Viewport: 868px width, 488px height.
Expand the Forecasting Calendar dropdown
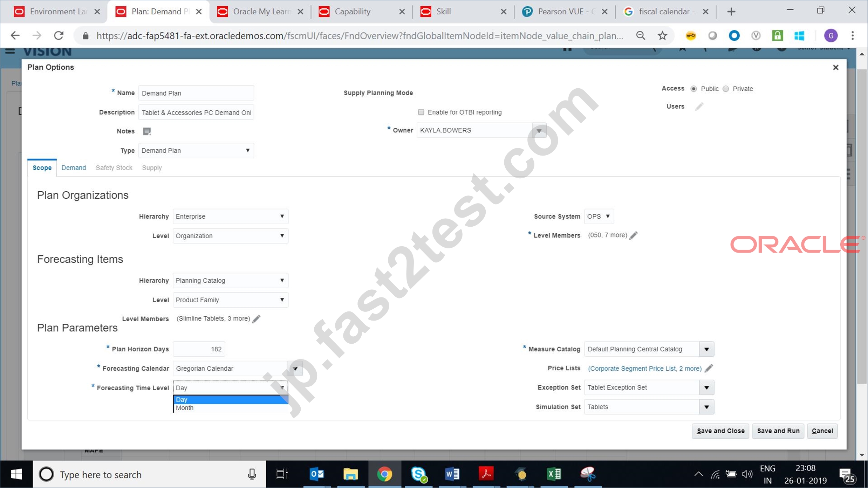coord(295,369)
